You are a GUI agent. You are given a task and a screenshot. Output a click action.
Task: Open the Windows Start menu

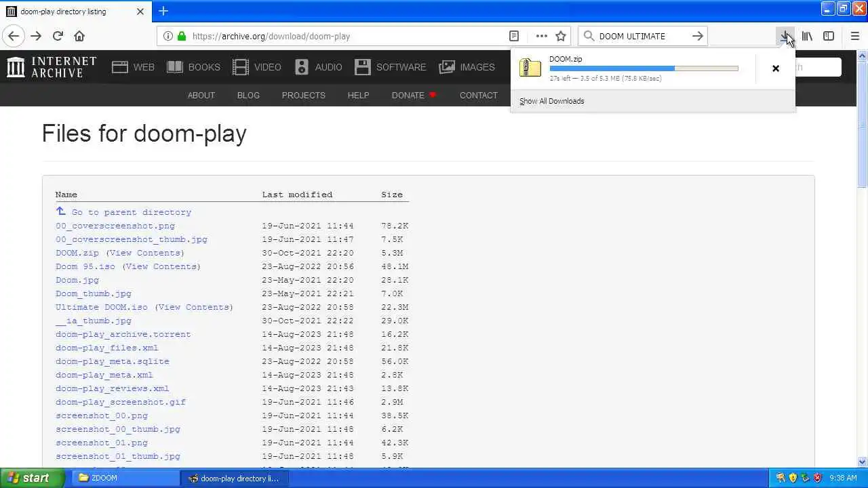(32, 478)
